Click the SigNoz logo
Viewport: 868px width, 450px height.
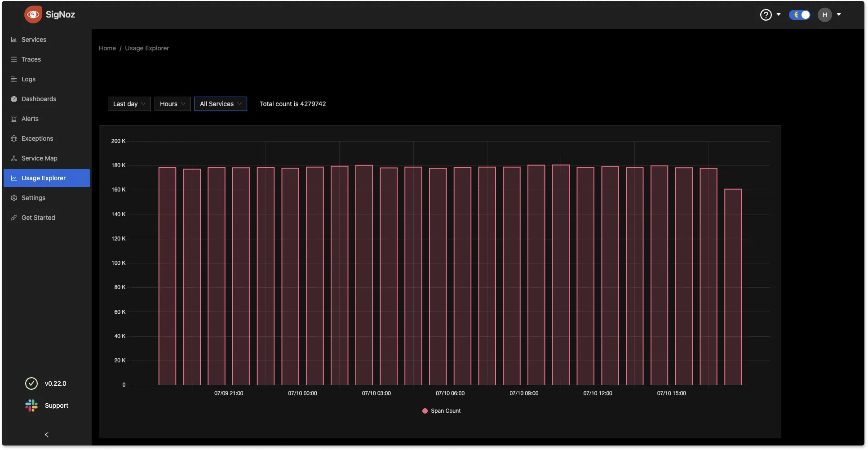[49, 14]
